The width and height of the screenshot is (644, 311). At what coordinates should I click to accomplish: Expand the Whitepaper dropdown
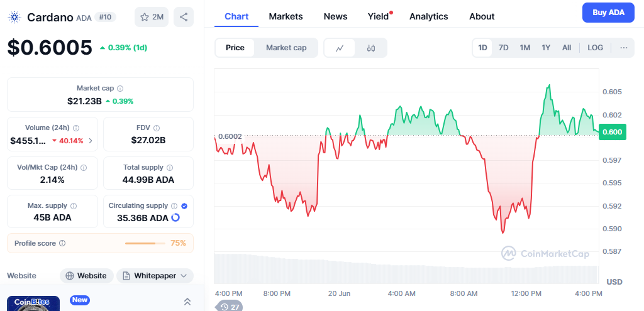[x=155, y=276]
